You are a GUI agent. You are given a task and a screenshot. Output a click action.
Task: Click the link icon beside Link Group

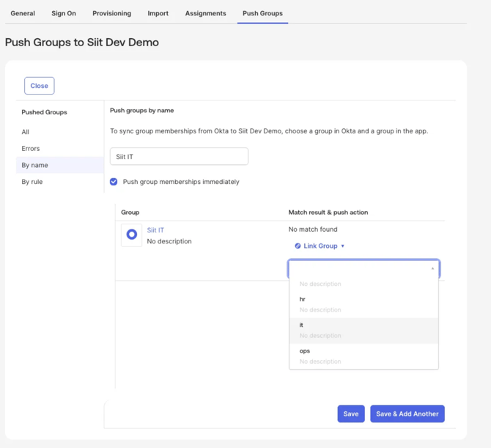click(x=298, y=246)
